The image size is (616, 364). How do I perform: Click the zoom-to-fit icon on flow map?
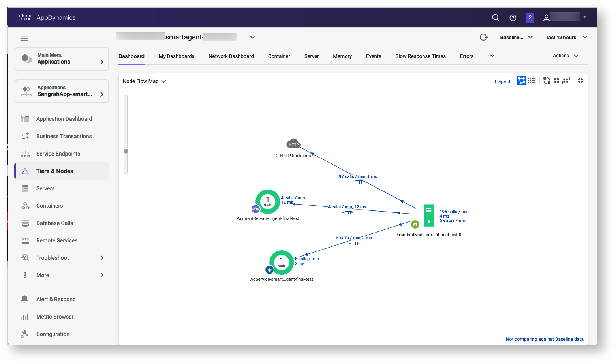tap(566, 81)
